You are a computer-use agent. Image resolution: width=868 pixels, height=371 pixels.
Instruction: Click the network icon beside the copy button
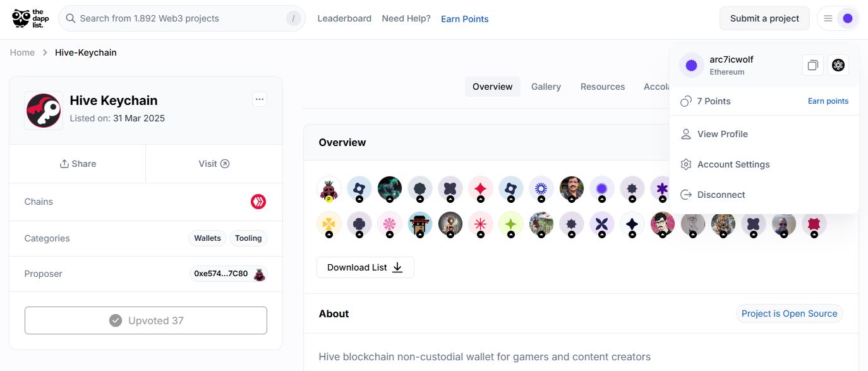838,65
